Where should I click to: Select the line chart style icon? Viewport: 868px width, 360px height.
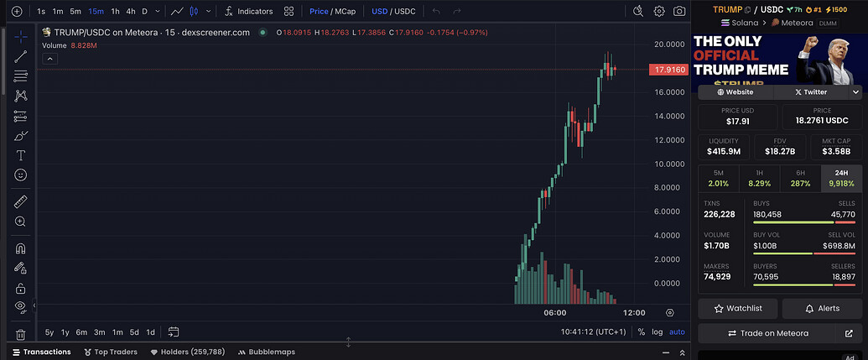[177, 11]
